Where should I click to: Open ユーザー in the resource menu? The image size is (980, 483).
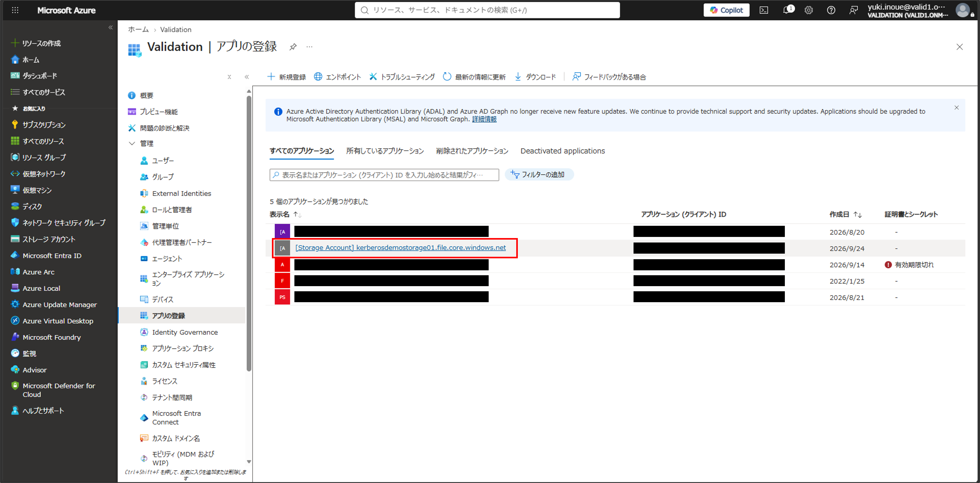[x=157, y=161]
